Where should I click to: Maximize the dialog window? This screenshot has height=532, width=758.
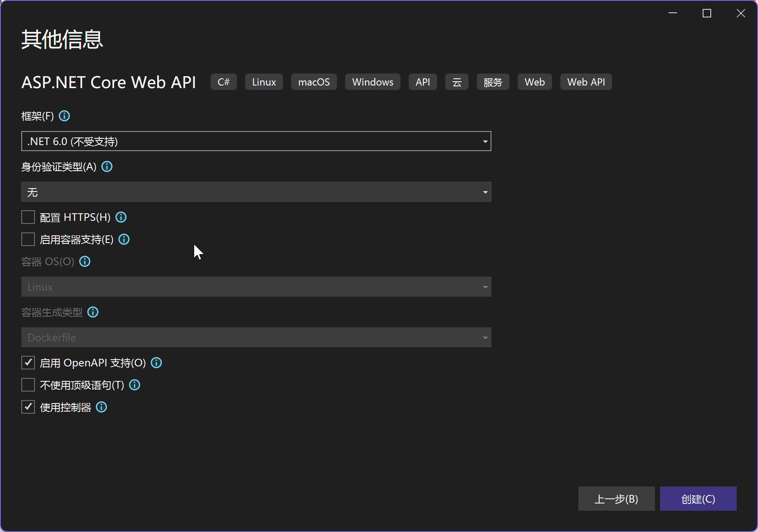707,13
